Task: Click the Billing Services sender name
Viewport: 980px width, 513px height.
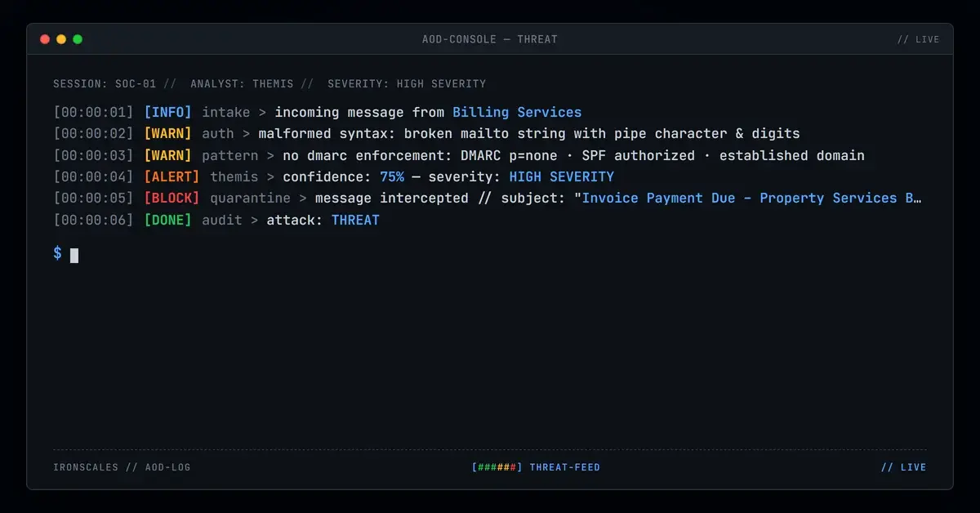Action: (x=517, y=112)
